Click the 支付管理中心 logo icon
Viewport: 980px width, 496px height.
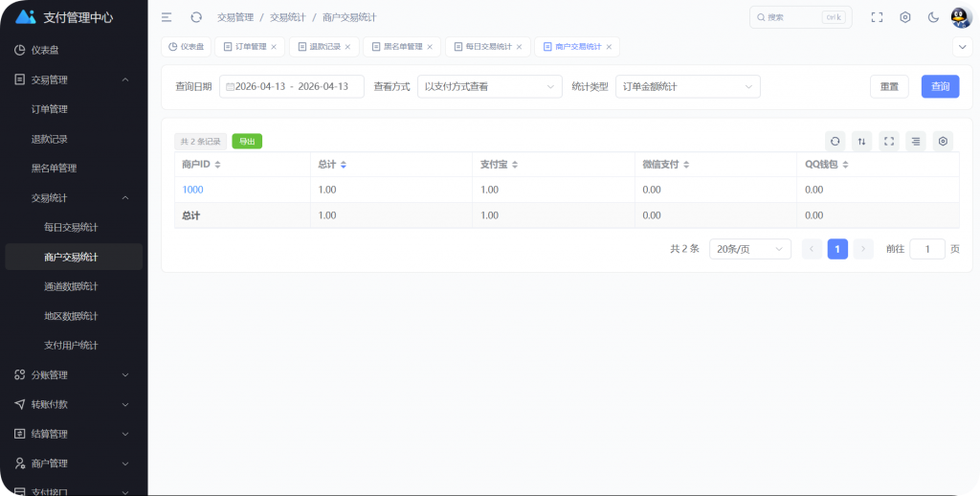coord(26,17)
